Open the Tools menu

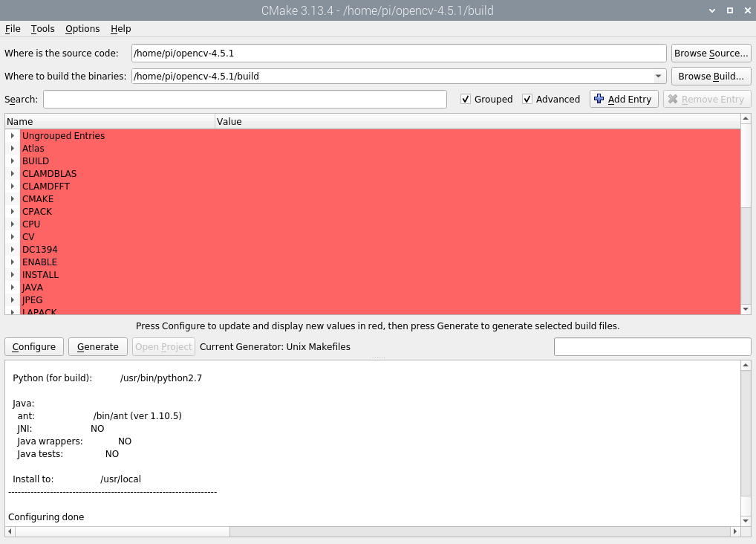(x=42, y=28)
